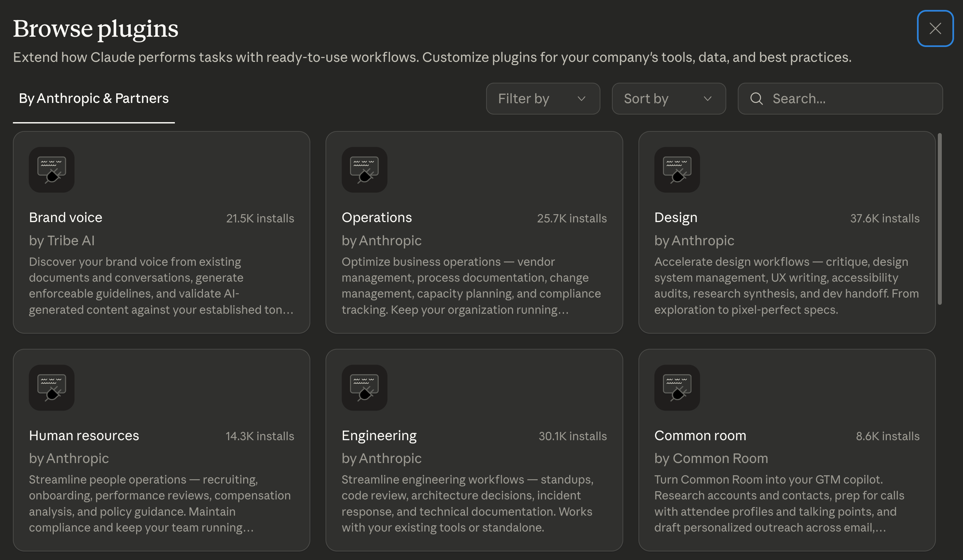Screen dimensions: 963x560
Task: Click the Design plugin icon
Action: [x=677, y=169]
